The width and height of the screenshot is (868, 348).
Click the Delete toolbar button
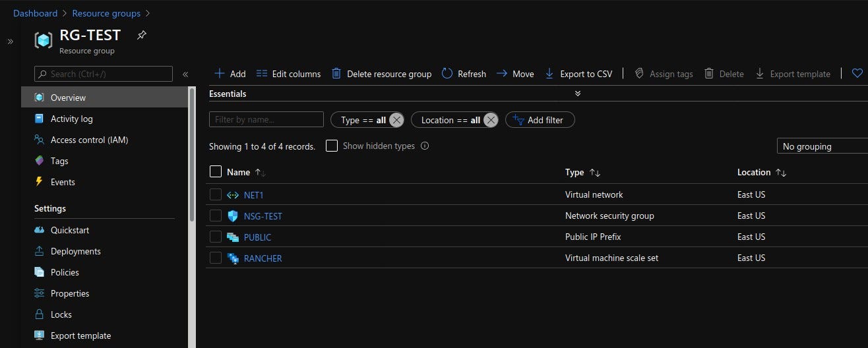click(x=724, y=74)
